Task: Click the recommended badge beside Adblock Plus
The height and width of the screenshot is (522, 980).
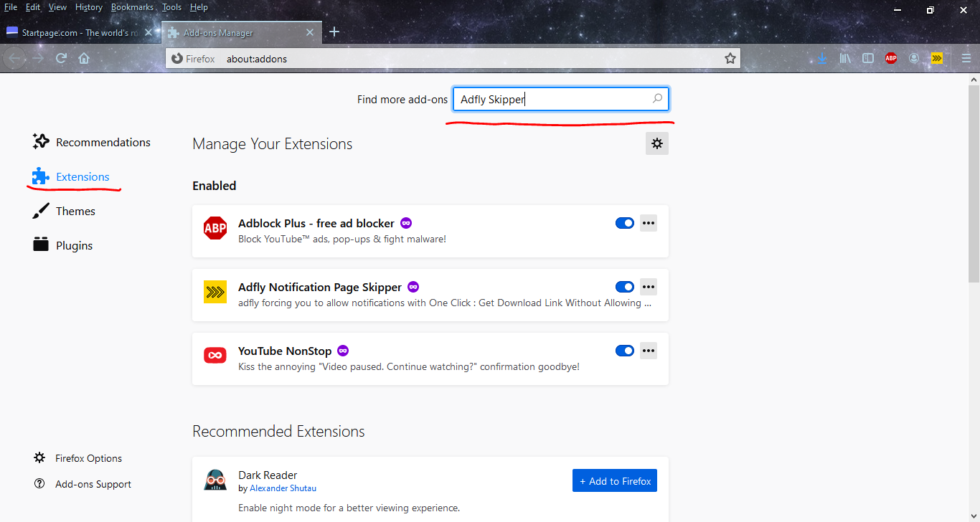Action: pyautogui.click(x=406, y=223)
